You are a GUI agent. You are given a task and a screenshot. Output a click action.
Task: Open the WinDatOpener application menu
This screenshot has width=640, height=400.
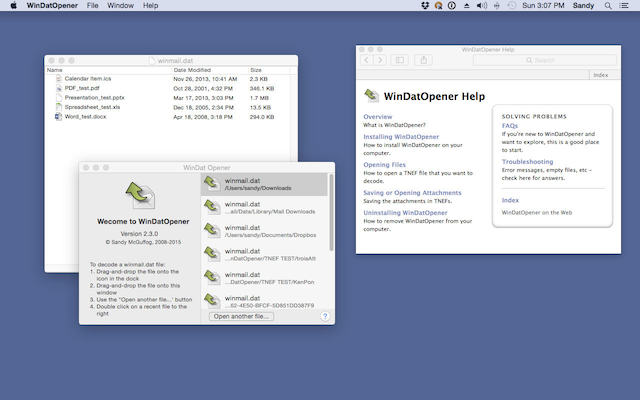tap(52, 5)
